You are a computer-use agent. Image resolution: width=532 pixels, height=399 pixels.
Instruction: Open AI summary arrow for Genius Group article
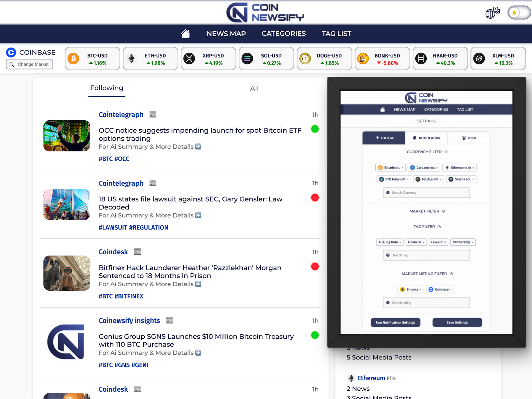pos(198,353)
